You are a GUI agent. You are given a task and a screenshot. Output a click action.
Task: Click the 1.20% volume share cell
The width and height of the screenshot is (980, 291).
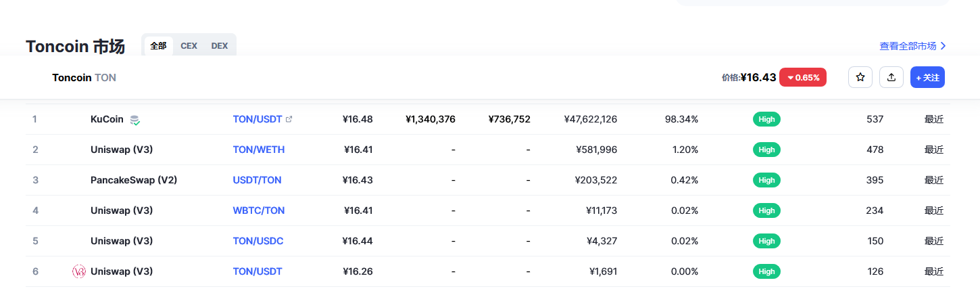point(685,150)
